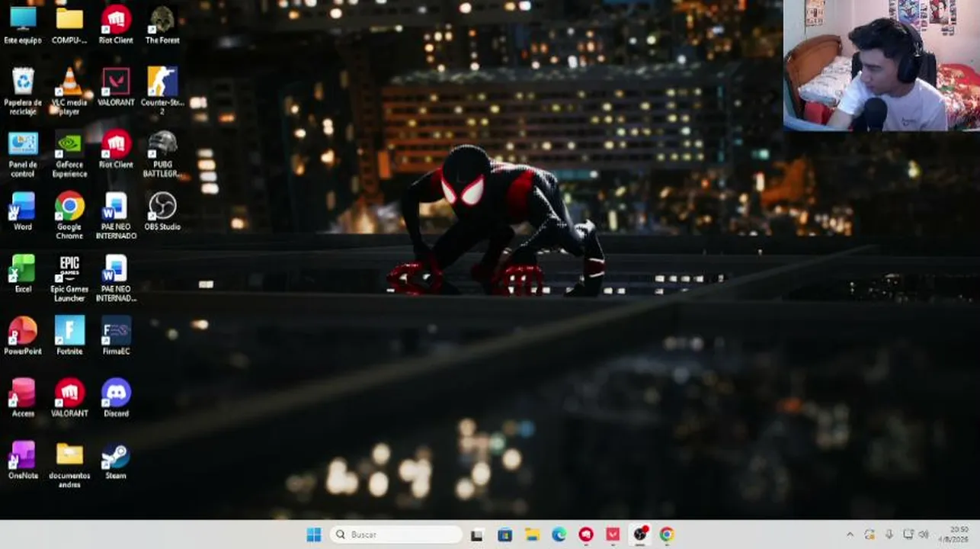980x549 pixels.
Task: Select the Google Chrome desktop shortcut
Action: 69,216
